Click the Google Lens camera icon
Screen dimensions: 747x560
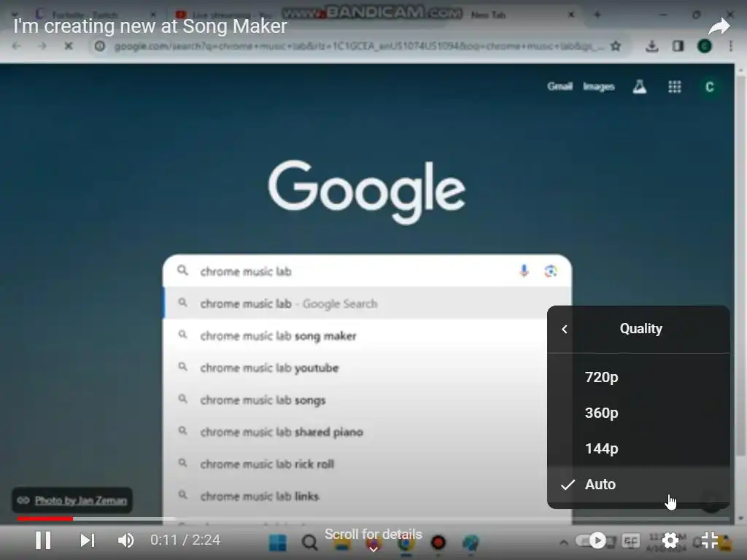pyautogui.click(x=551, y=271)
